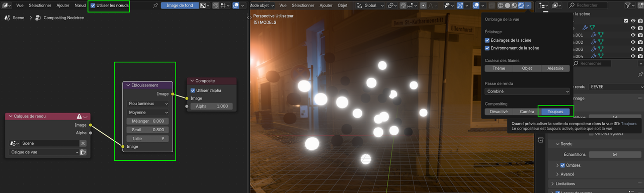
Task: Toggle viewport gizmos icon
Action: click(460, 5)
